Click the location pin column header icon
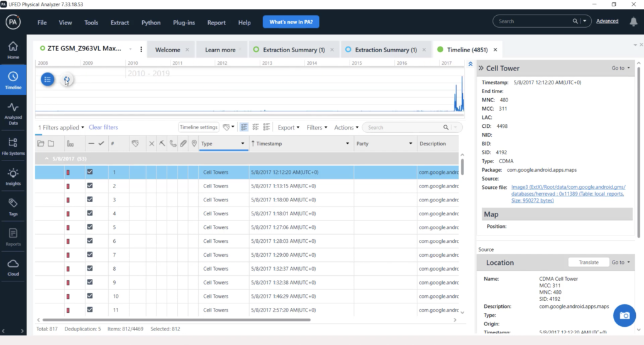Screen dimensions: 644x345 coord(194,144)
